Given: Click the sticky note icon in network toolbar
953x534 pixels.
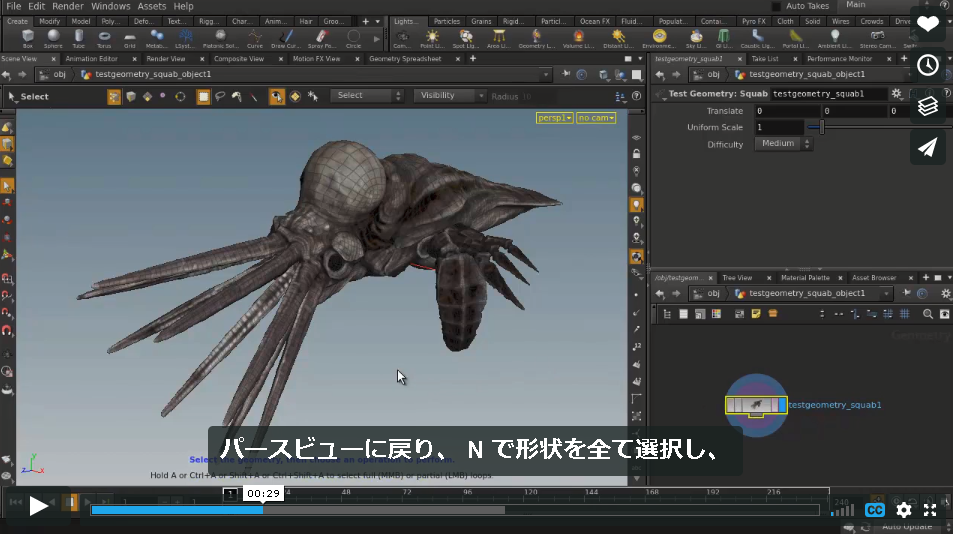Looking at the screenshot, I should click(755, 314).
